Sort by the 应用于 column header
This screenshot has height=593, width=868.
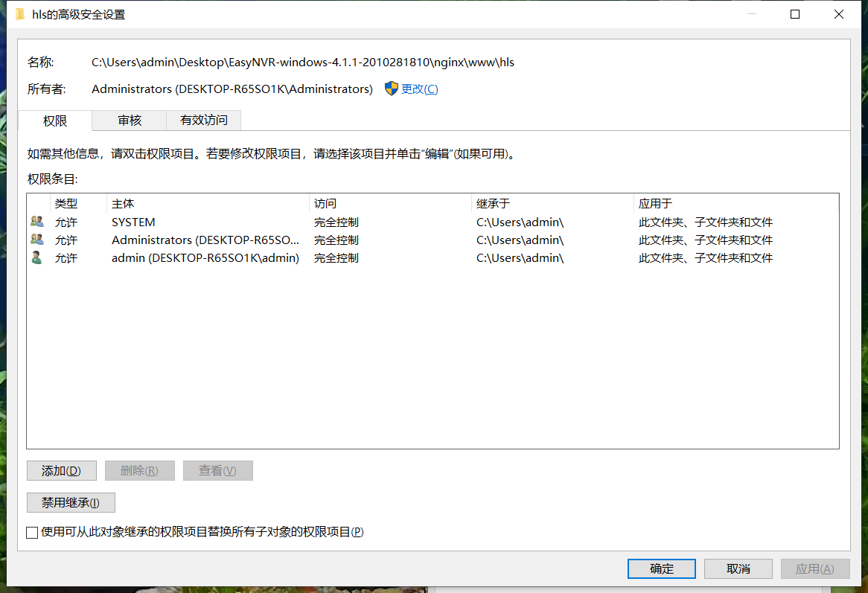pos(736,204)
